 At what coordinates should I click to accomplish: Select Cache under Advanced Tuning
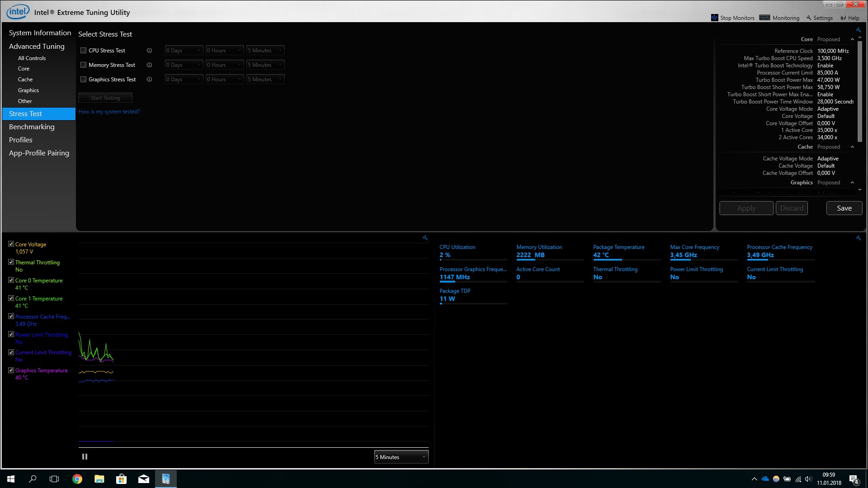pos(25,80)
